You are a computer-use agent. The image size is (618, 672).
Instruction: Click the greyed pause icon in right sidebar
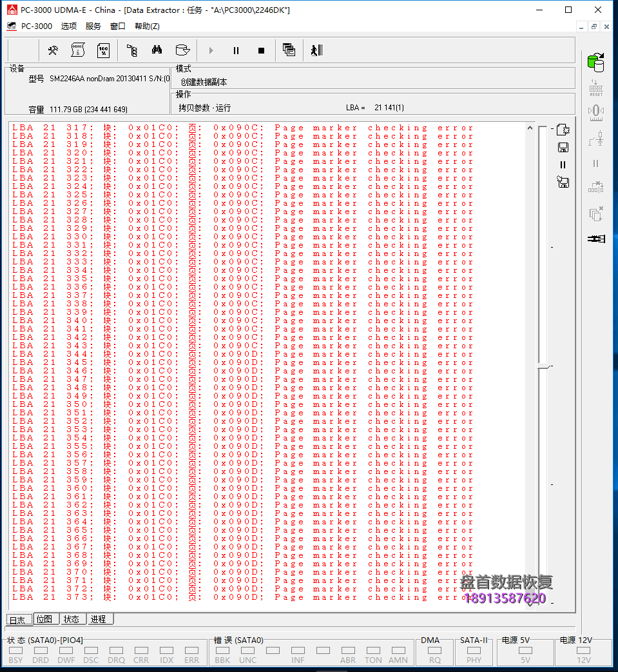click(x=595, y=163)
